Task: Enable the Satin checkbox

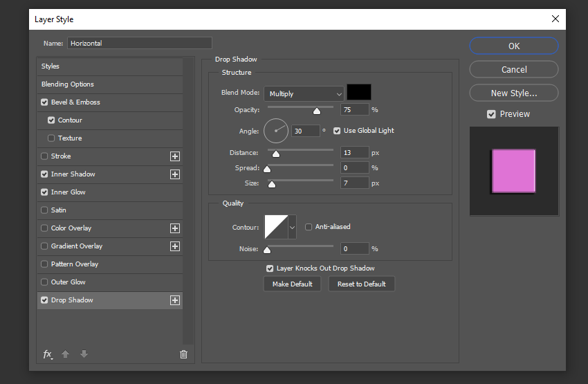Action: coord(44,210)
